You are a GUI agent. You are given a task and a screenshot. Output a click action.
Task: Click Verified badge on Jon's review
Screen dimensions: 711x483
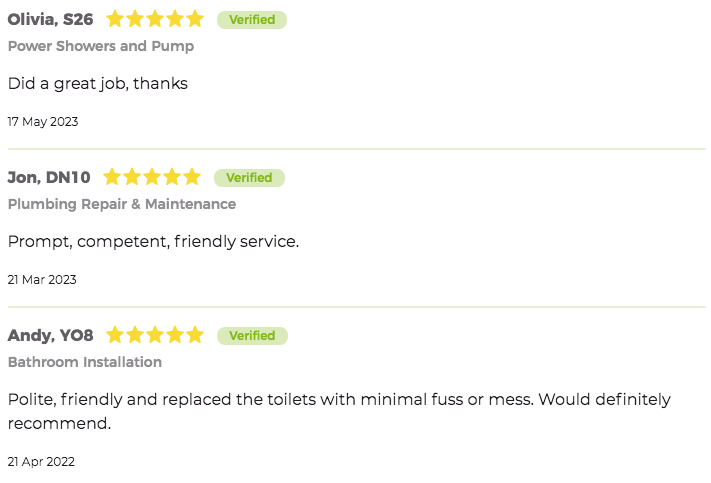click(249, 178)
